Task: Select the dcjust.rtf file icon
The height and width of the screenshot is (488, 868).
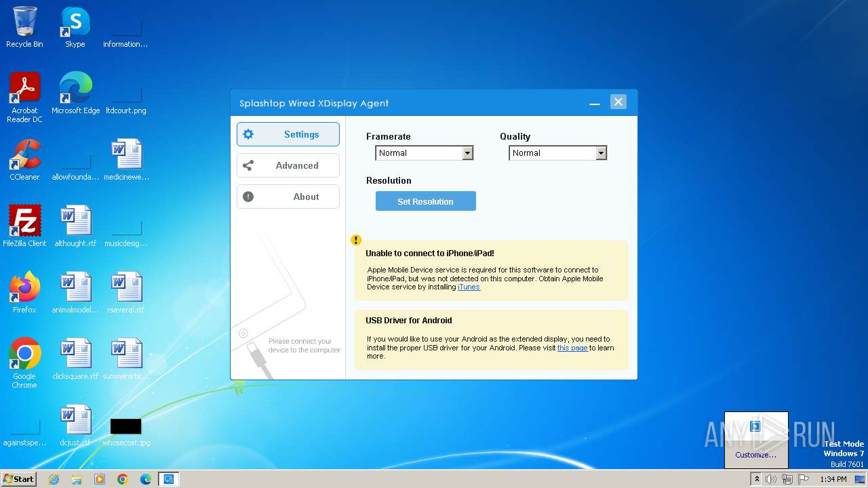Action: pyautogui.click(x=75, y=426)
